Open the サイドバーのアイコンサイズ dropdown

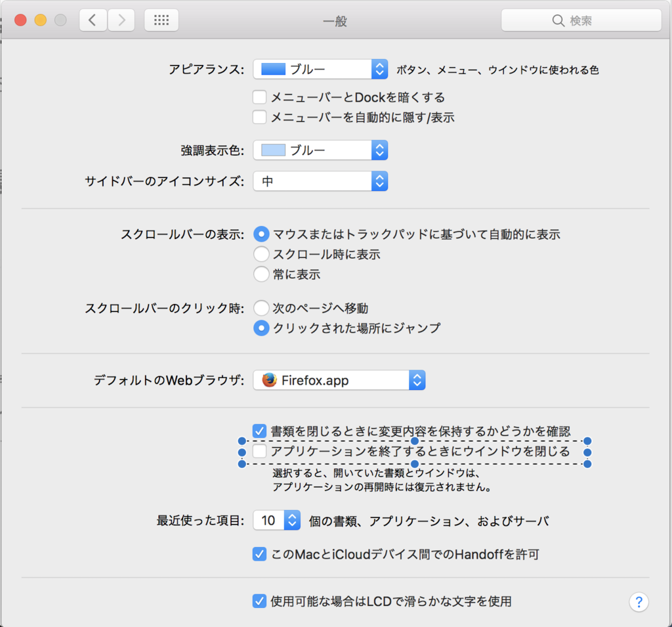pos(320,181)
